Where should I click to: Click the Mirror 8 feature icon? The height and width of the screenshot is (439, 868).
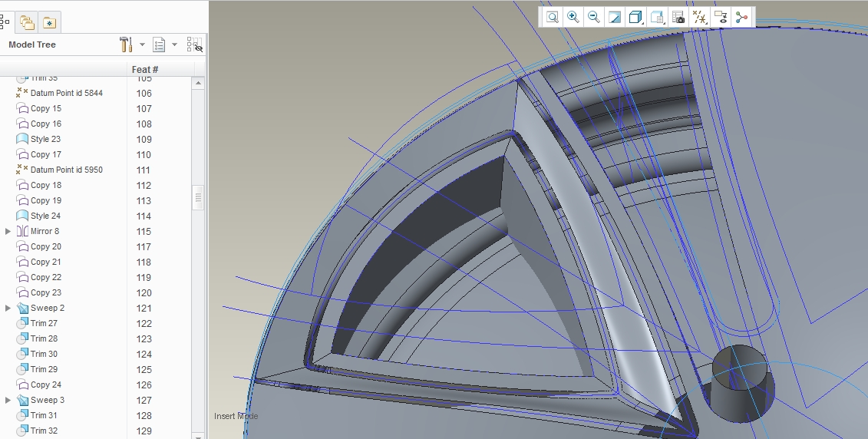click(x=22, y=232)
